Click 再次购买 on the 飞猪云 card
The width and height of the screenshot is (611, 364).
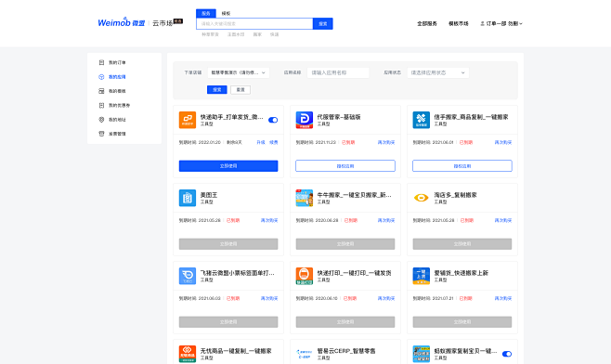tap(269, 298)
